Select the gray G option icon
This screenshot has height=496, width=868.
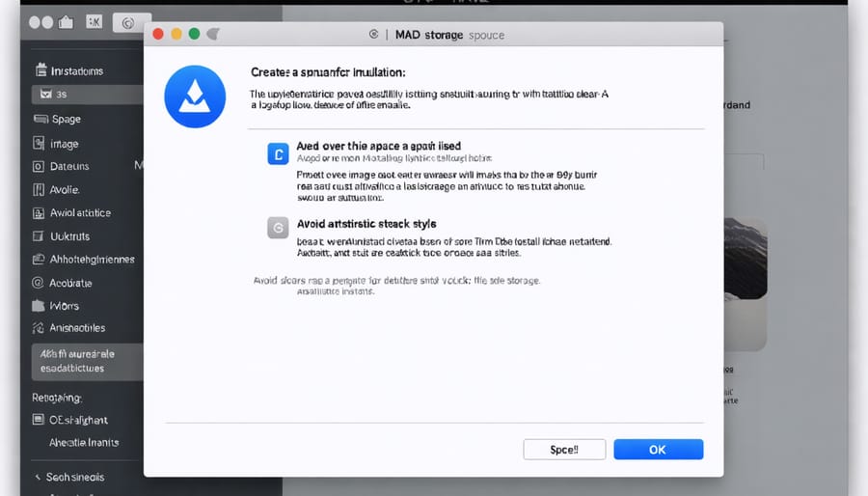[278, 228]
